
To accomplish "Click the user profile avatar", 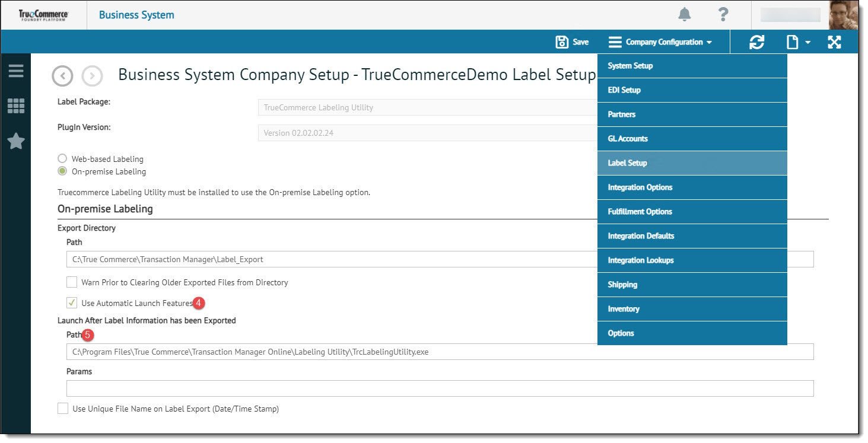I will pos(843,15).
